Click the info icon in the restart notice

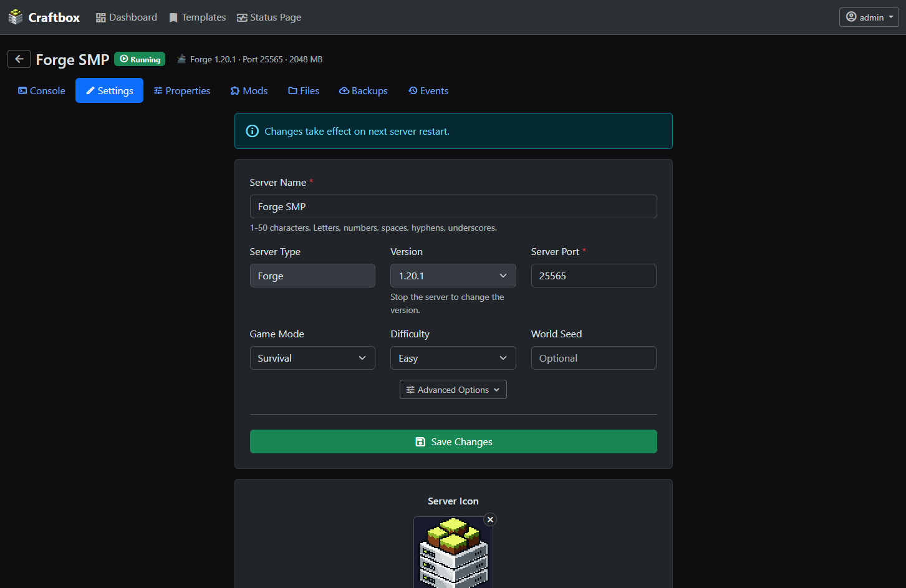[x=252, y=131]
